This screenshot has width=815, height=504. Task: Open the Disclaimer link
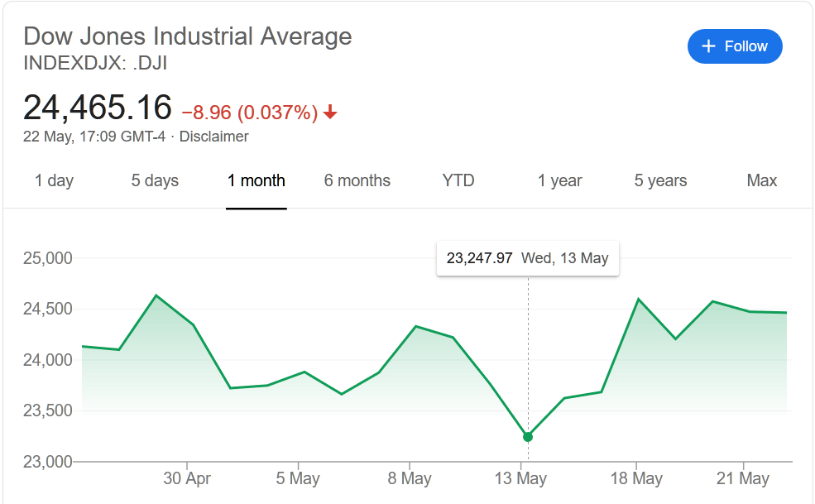(213, 137)
